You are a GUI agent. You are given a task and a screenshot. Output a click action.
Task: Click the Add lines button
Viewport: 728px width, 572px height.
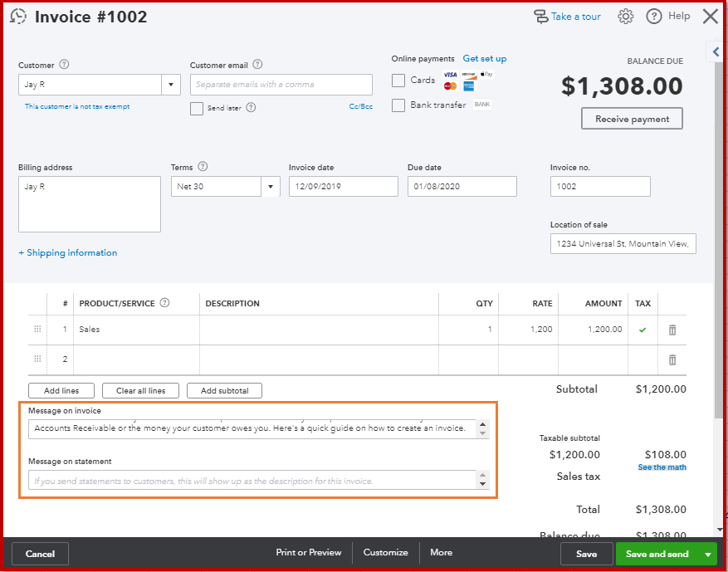click(61, 390)
